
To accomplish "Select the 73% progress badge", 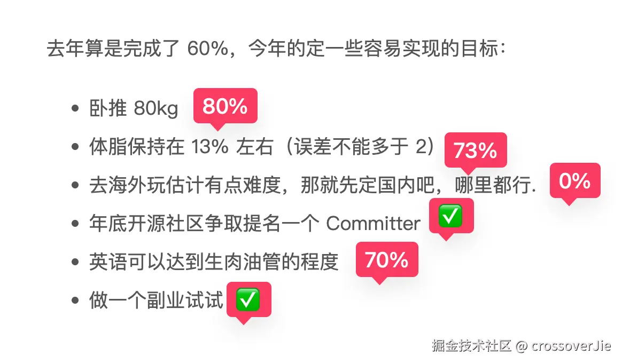I will 475,151.
